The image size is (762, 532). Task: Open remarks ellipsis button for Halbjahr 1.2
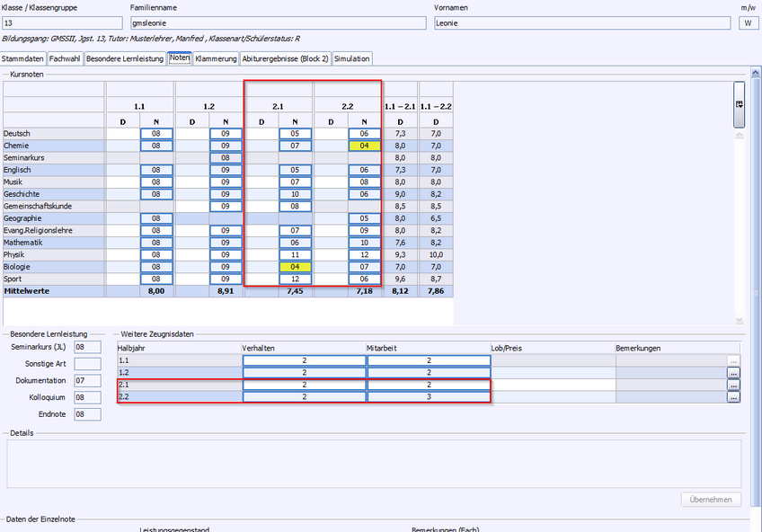click(x=733, y=373)
